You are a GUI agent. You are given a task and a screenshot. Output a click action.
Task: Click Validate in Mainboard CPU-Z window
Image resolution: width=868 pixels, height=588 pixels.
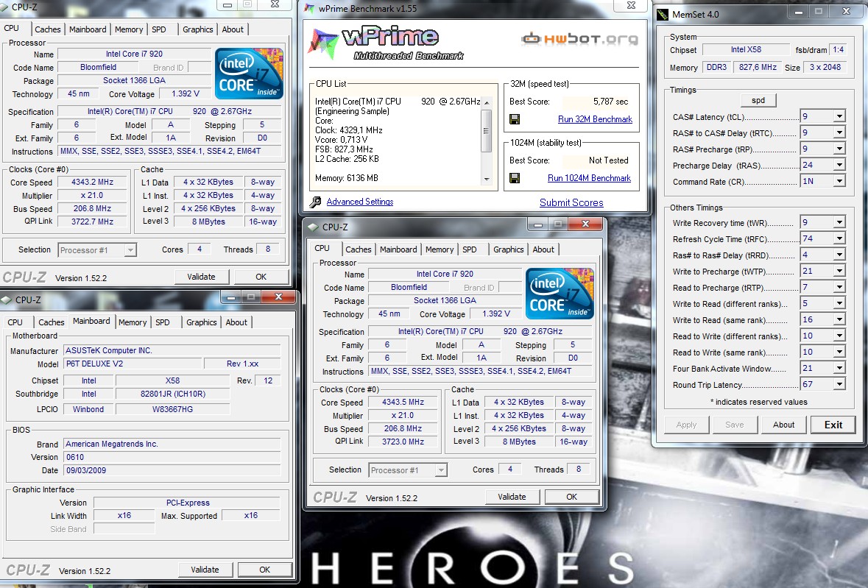(205, 570)
